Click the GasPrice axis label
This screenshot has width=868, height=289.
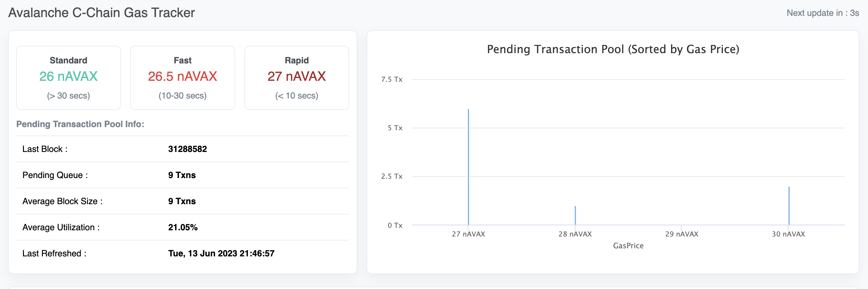point(629,245)
